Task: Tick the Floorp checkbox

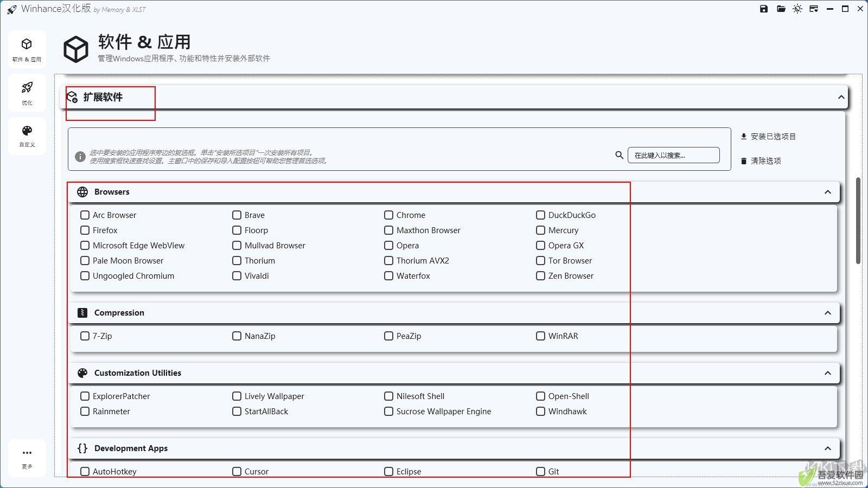Action: coord(237,230)
